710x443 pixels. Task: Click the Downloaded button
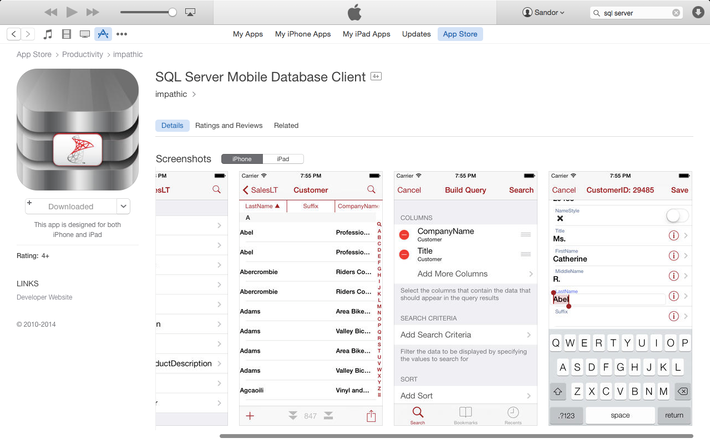71,206
